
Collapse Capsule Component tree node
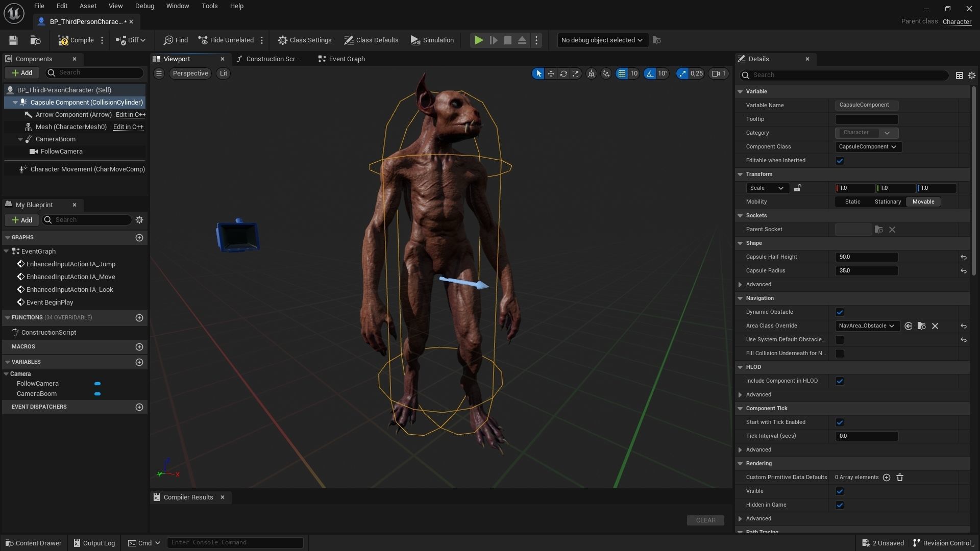point(15,103)
